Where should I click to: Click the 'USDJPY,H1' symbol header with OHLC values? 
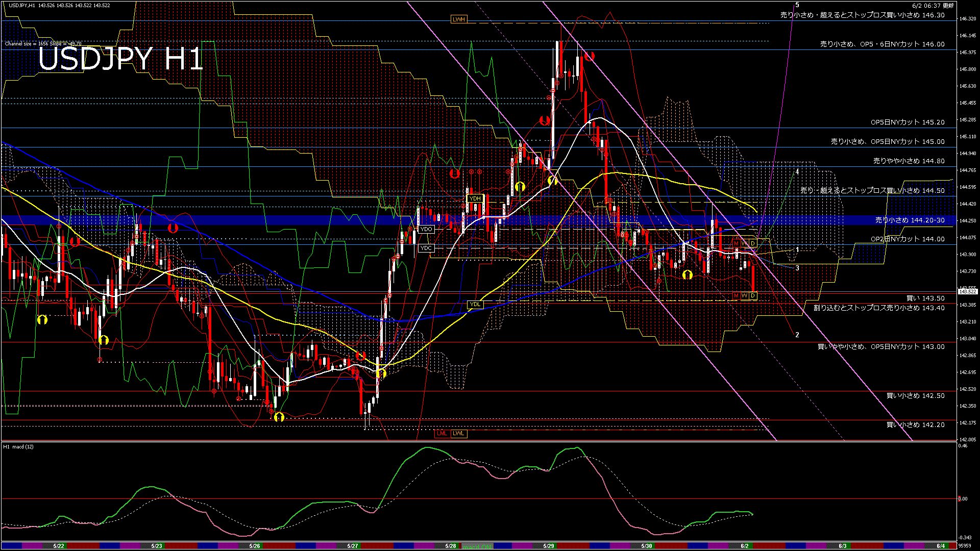pyautogui.click(x=59, y=5)
